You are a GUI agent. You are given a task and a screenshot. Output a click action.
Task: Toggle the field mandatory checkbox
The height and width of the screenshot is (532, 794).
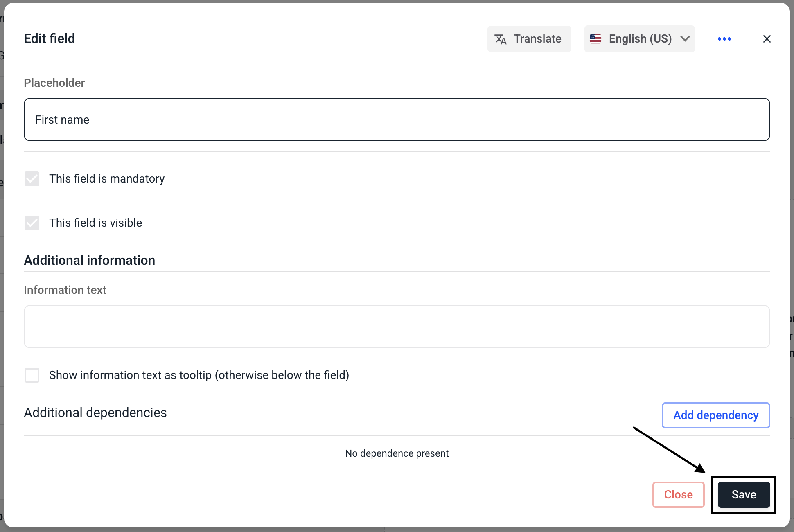(32, 179)
